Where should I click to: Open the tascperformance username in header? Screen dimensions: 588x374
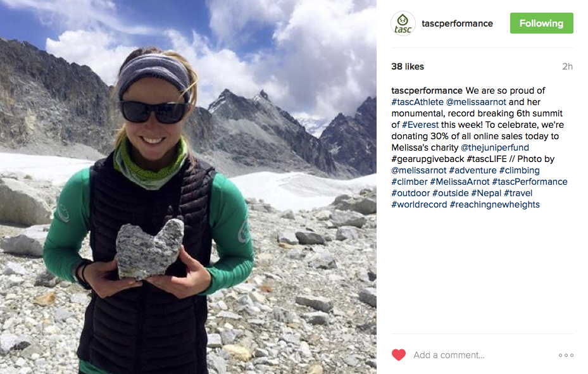click(x=457, y=23)
